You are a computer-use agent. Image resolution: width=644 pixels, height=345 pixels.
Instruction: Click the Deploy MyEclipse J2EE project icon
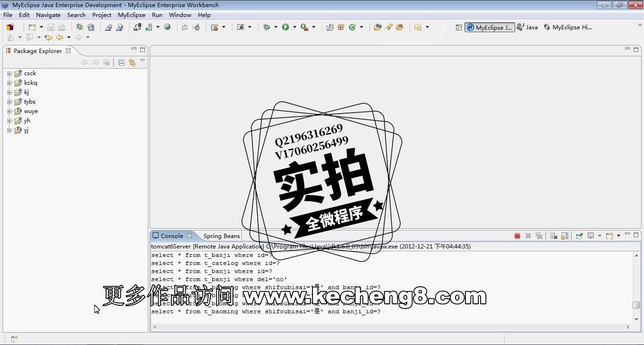pos(137,27)
